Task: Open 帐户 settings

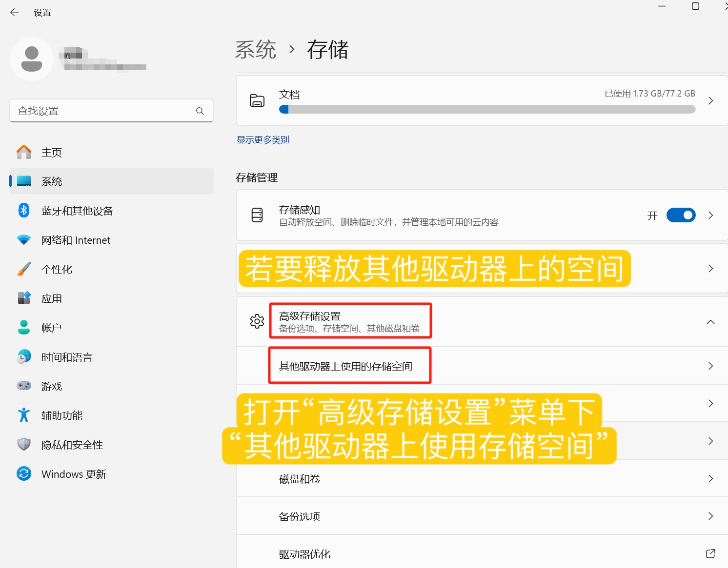Action: click(111, 328)
